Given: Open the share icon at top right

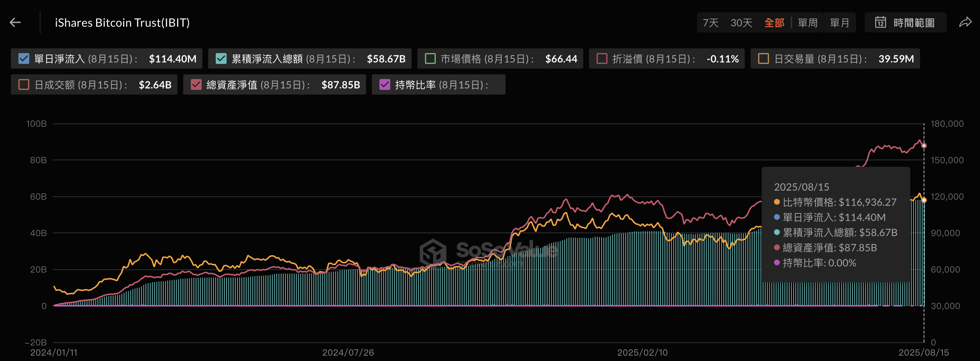Looking at the screenshot, I should tap(965, 22).
